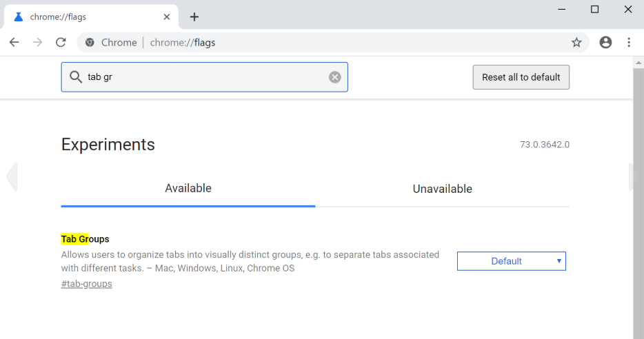Open the profile avatar menu
The image size is (644, 339).
coord(605,42)
